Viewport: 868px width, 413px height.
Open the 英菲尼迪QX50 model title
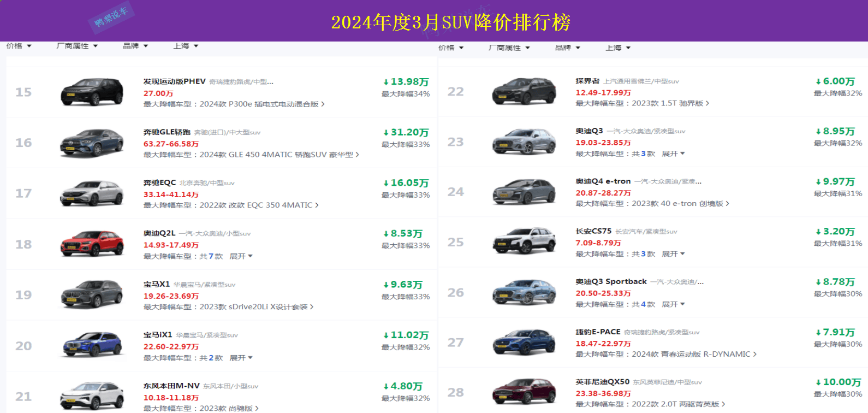pyautogui.click(x=603, y=382)
